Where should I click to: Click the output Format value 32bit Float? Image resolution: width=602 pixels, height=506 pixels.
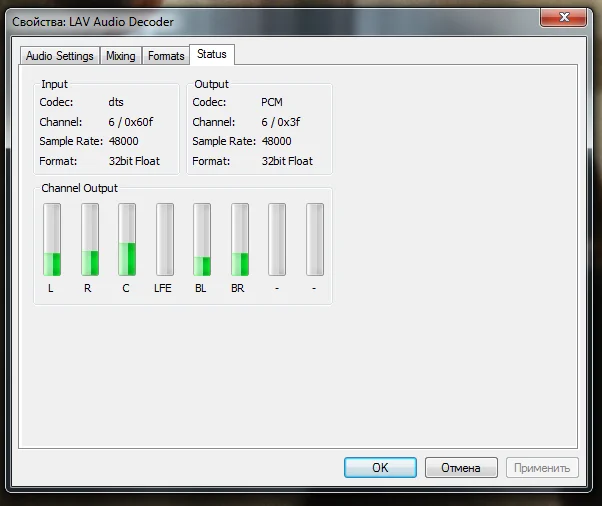click(287, 161)
